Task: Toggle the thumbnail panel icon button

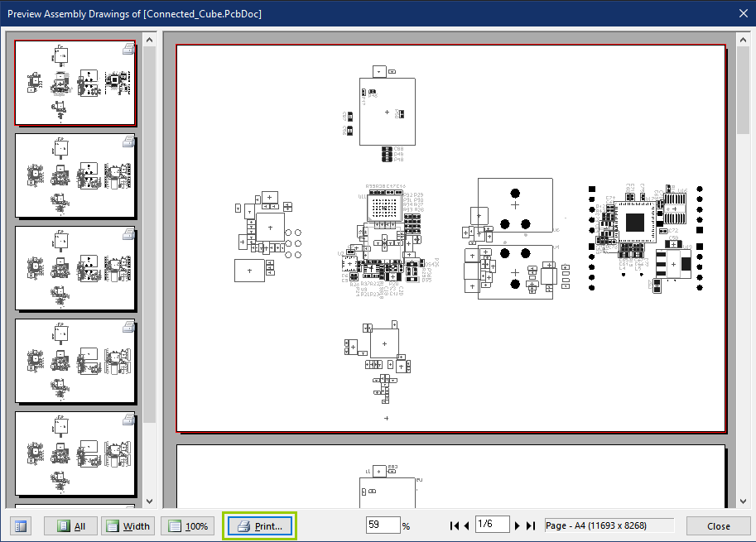Action: tap(21, 526)
